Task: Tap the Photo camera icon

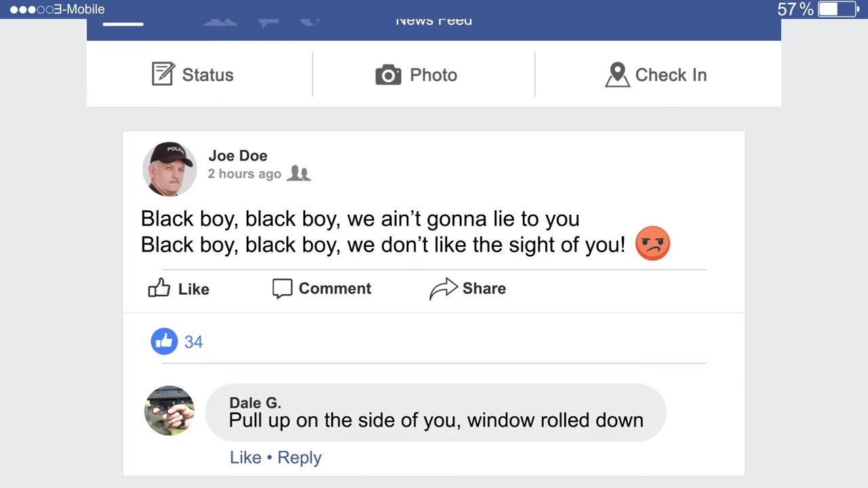Action: [389, 75]
